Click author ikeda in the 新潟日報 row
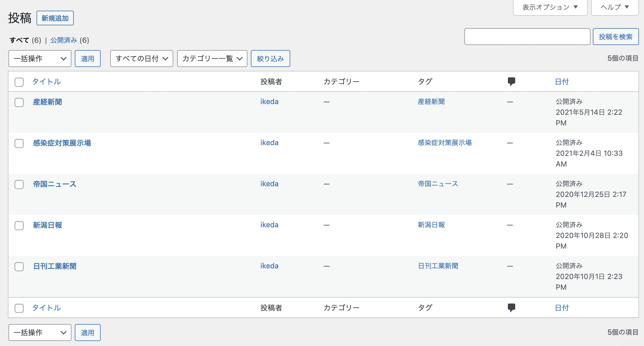The image size is (644, 346). [269, 225]
